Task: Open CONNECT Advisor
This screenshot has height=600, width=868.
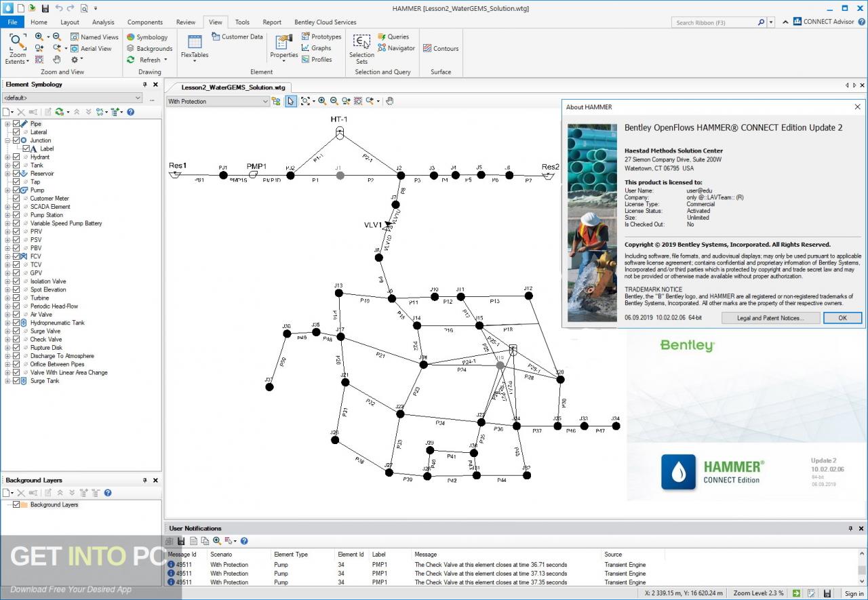Action: pyautogui.click(x=824, y=22)
